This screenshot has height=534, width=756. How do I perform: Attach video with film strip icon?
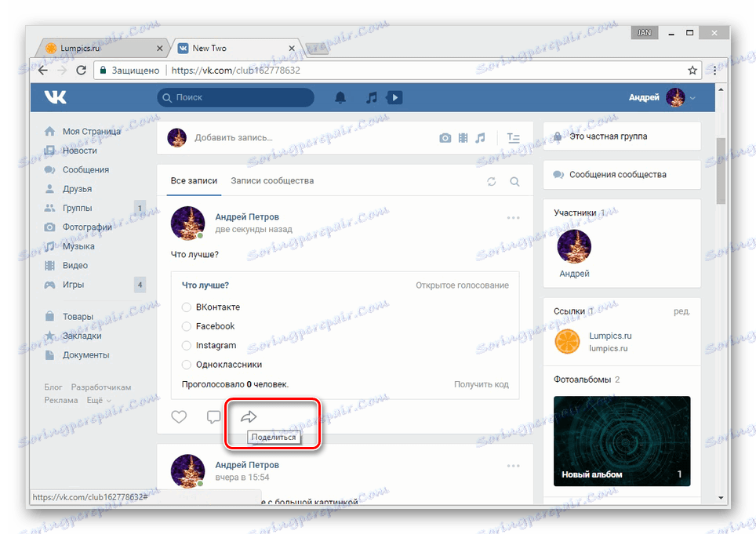point(463,138)
